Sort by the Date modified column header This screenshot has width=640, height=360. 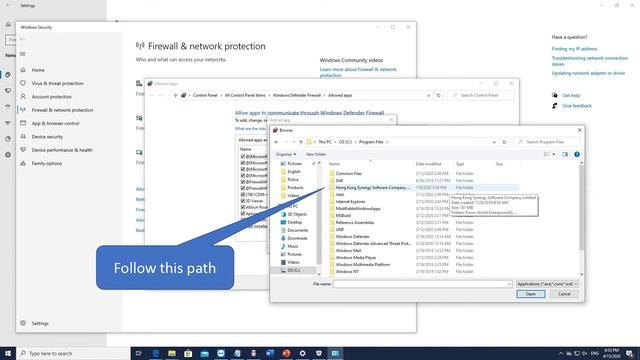[x=429, y=164]
